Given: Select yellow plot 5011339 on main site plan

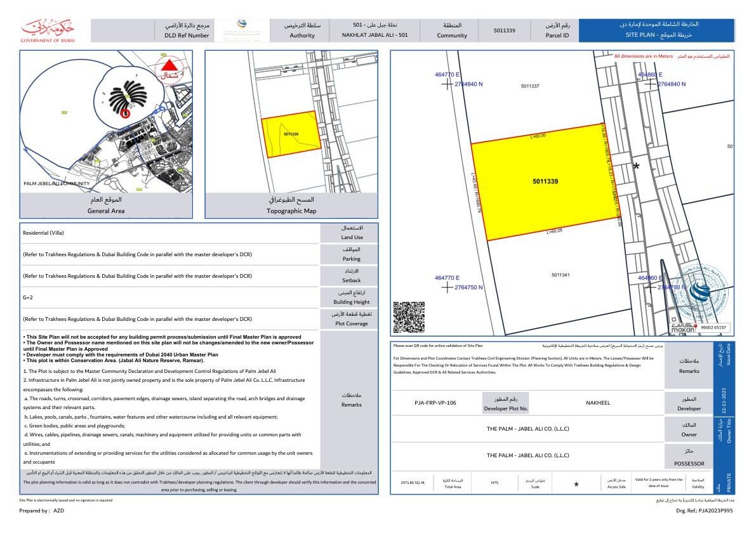Looking at the screenshot, I should point(545,182).
